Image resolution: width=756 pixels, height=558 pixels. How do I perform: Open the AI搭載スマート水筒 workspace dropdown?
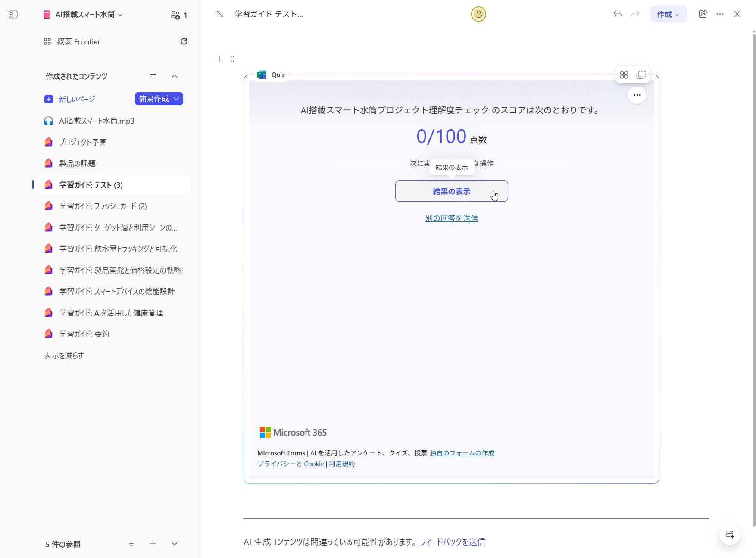pyautogui.click(x=121, y=14)
